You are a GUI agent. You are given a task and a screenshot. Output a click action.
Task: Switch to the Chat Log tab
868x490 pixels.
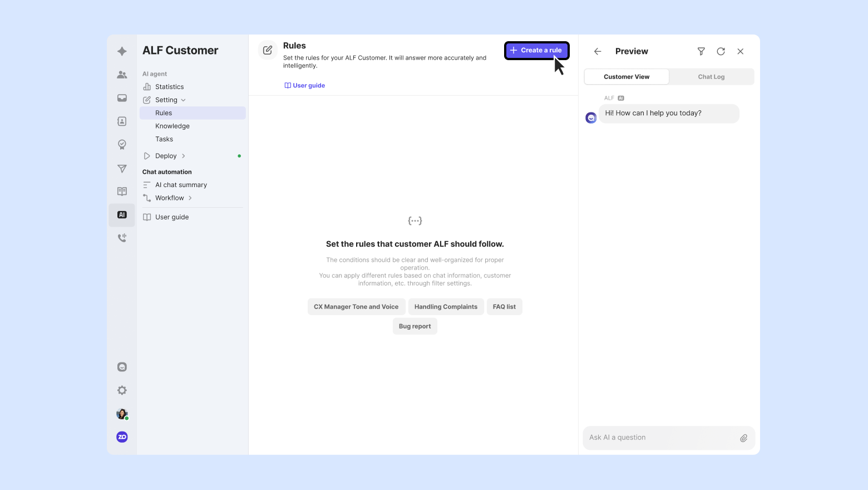pos(711,77)
